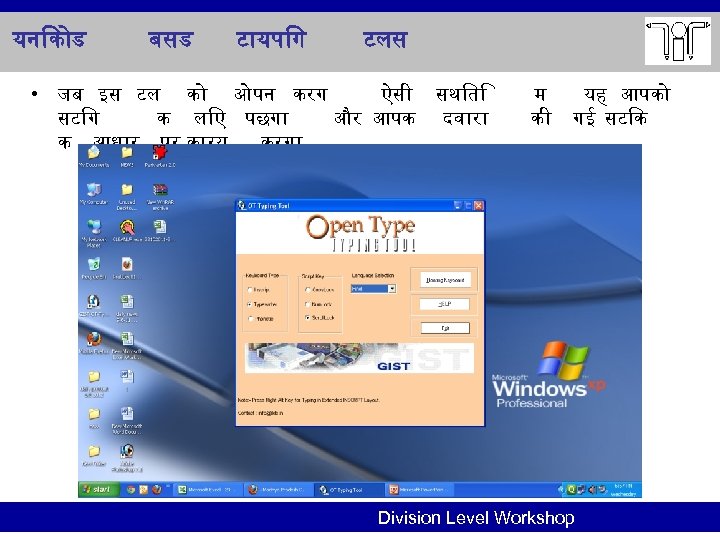Click the volume speaker icon in system tray
This screenshot has width=720, height=540.
click(x=592, y=490)
